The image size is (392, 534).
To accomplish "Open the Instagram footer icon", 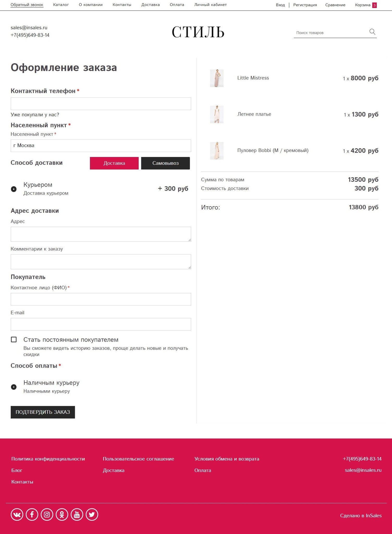I will click(x=47, y=514).
